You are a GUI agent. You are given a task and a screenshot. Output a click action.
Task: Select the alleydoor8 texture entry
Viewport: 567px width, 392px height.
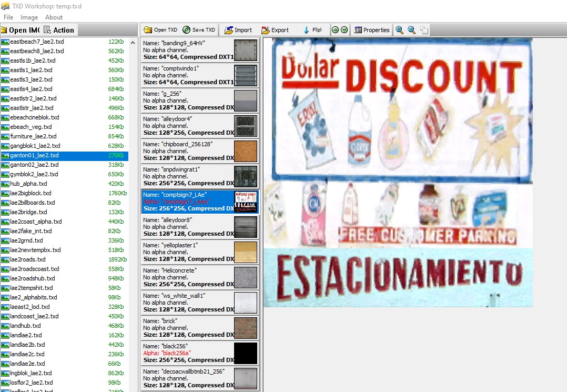pyautogui.click(x=200, y=227)
